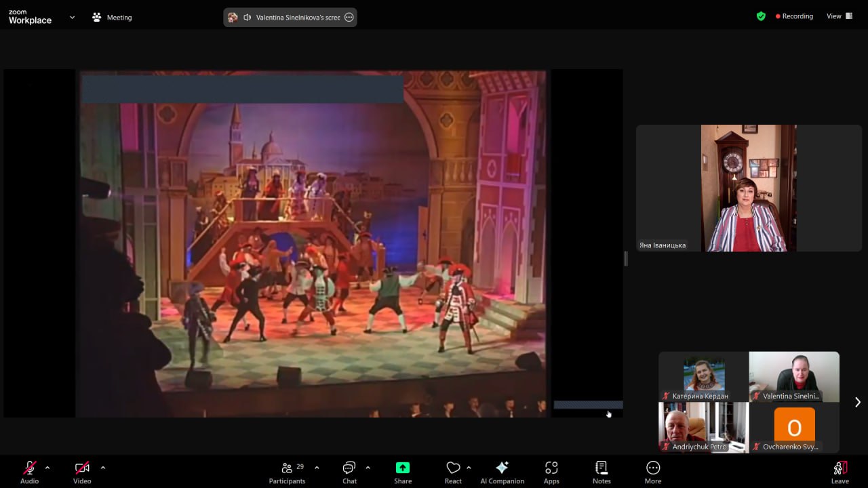Click the Zoom Workplace logo
The height and width of the screenshot is (488, 868).
(x=30, y=18)
